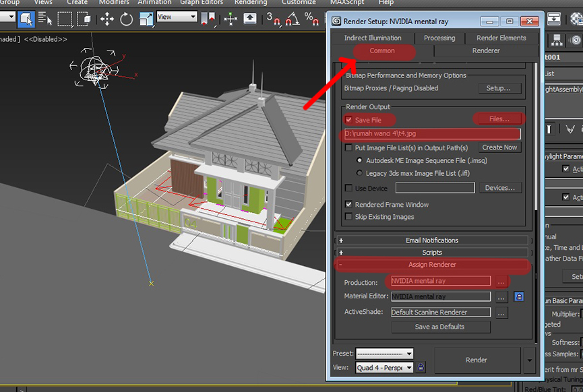583x392 pixels.
Task: Expand the Scripts rollout
Action: coord(432,253)
